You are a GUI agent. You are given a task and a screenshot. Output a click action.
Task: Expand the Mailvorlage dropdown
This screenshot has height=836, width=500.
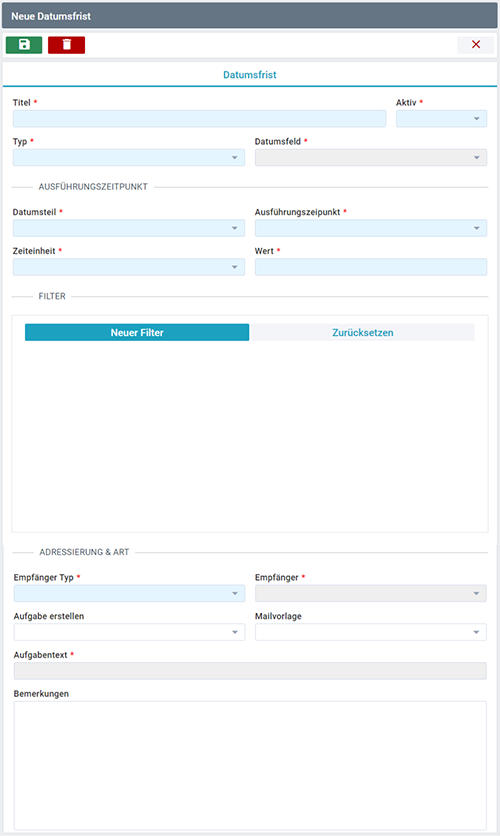coord(371,632)
